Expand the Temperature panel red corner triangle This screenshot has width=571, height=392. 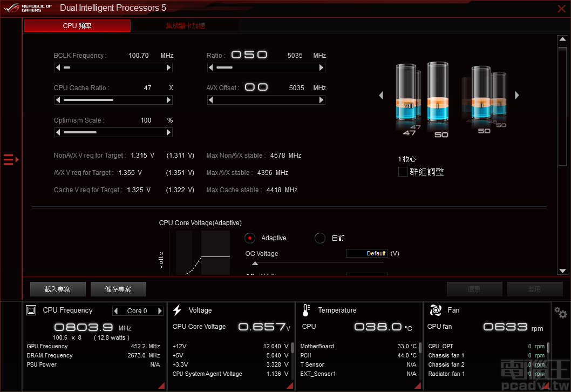pyautogui.click(x=418, y=386)
